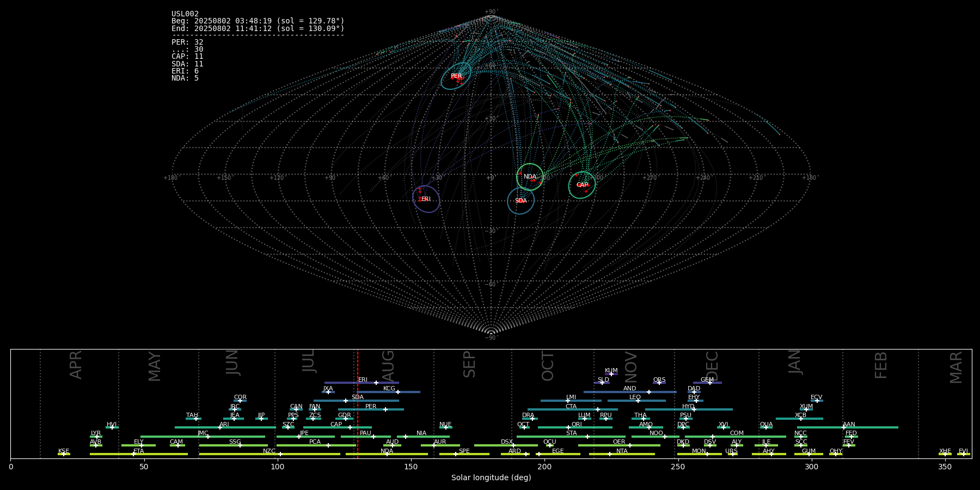Click the APR month label in the timeline
The height and width of the screenshot is (490, 980).
click(x=76, y=365)
